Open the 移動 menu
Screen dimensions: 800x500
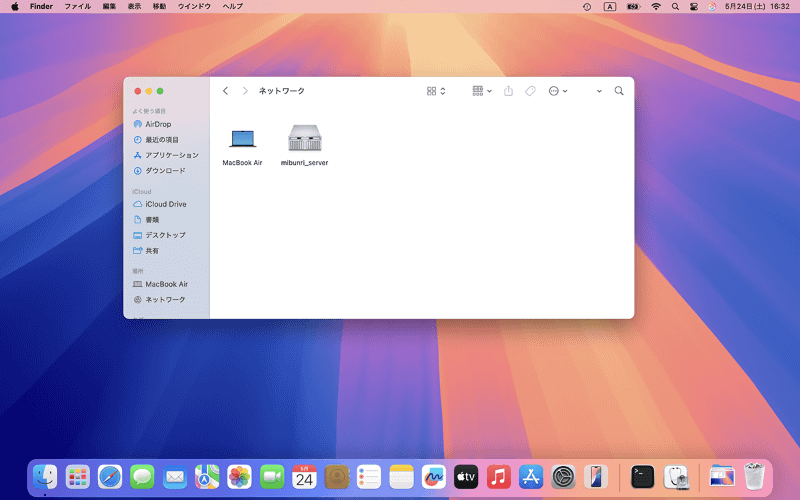[159, 7]
